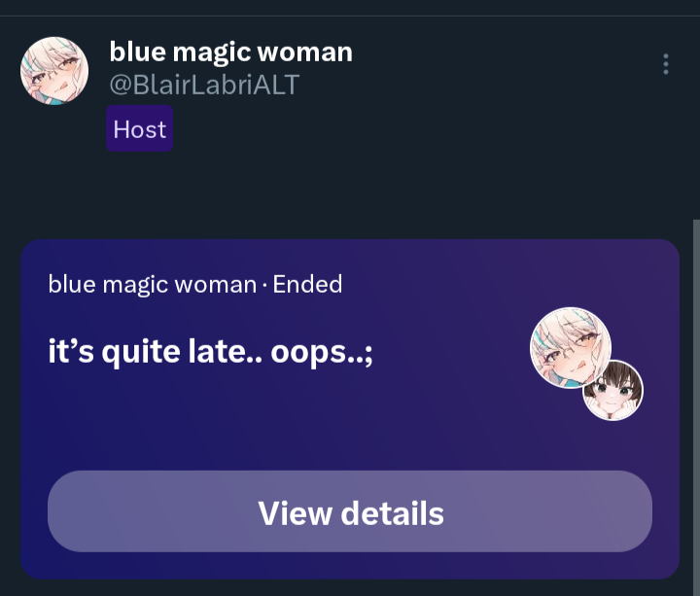700x596 pixels.
Task: Click the card's top-right purple corner area
Action: click(x=643, y=268)
